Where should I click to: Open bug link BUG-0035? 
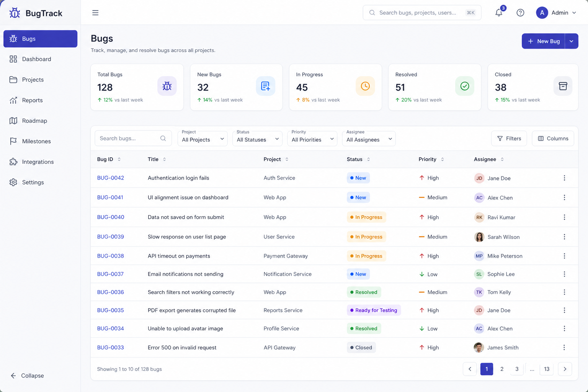[x=111, y=310]
